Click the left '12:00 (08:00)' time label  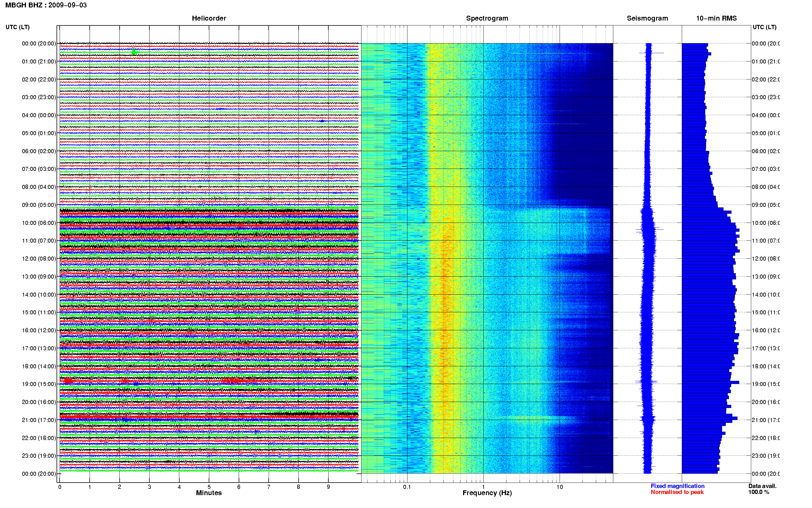pyautogui.click(x=39, y=259)
